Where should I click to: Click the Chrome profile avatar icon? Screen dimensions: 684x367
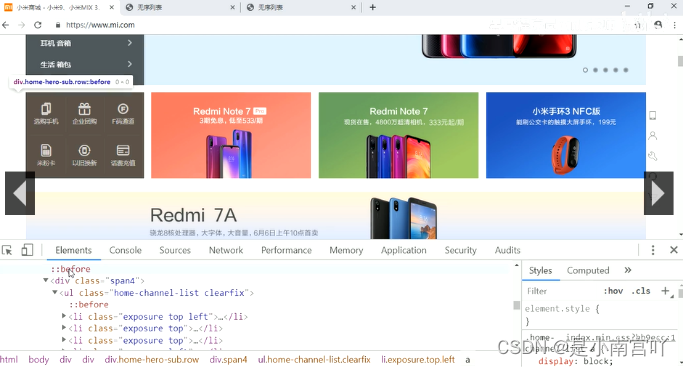(x=658, y=25)
